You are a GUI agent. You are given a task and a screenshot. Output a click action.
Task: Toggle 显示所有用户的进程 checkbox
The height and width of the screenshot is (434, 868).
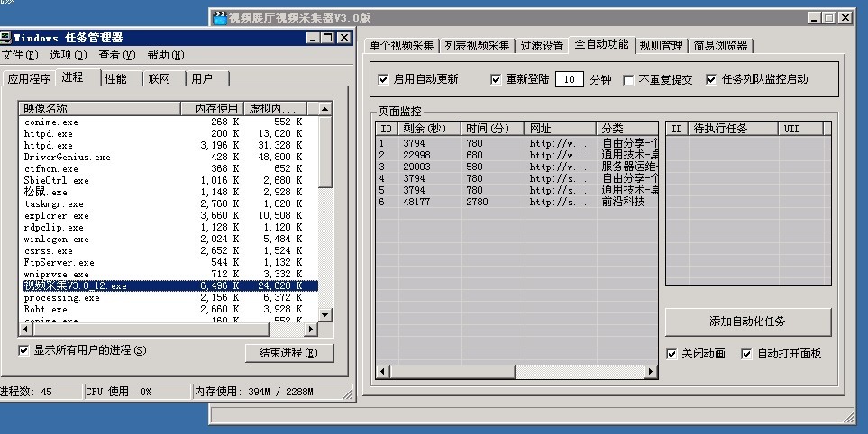pos(23,350)
